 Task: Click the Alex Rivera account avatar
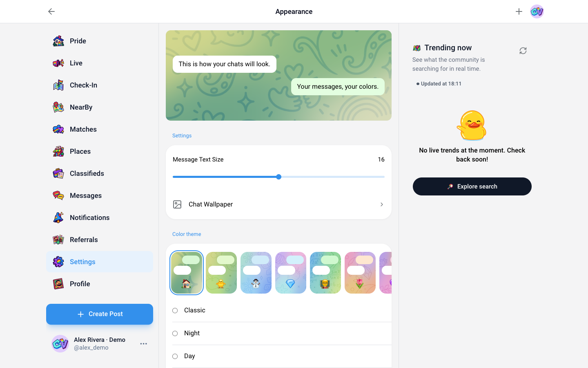tap(60, 343)
